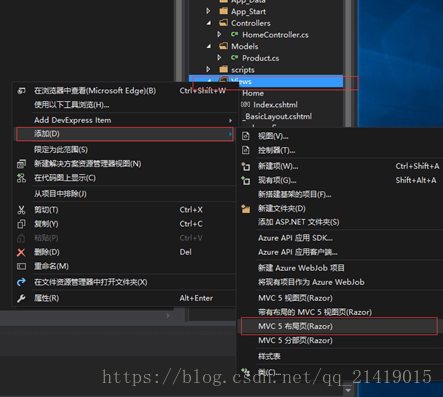
Task: Click the blue arrow open folder icon
Action: (x=21, y=282)
